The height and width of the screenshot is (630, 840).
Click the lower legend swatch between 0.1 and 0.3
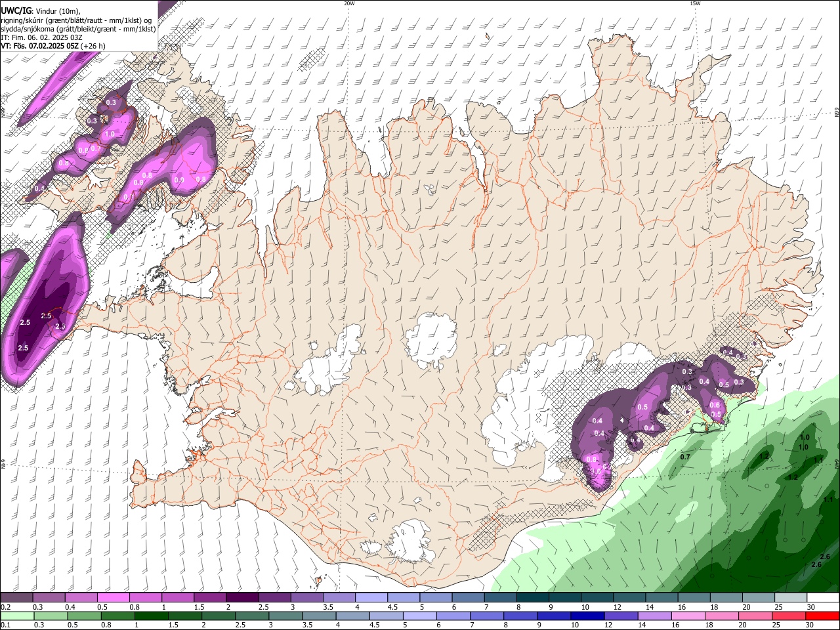[x=17, y=616]
